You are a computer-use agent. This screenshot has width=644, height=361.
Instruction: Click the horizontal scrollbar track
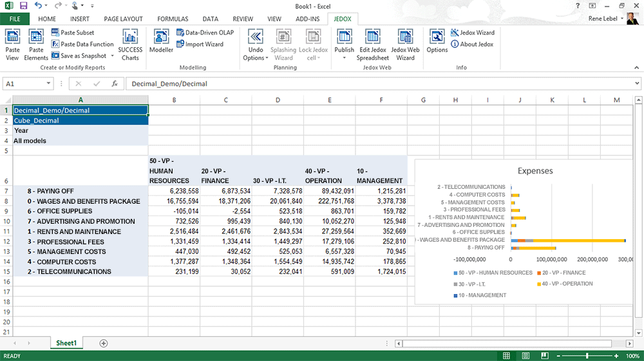[513, 344]
